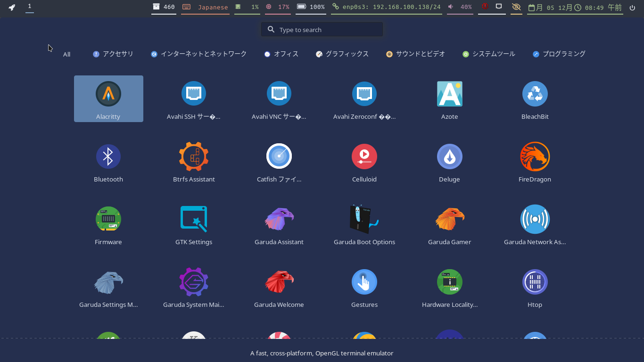
Task: Click the 460 package updates indicator
Action: pos(164,7)
